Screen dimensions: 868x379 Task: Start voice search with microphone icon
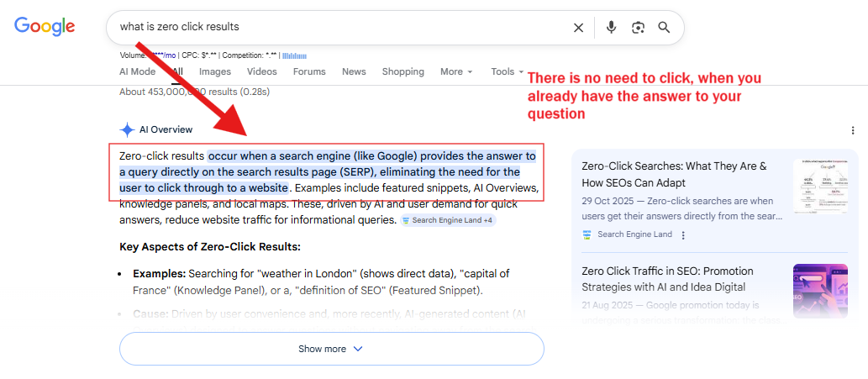pyautogui.click(x=611, y=27)
